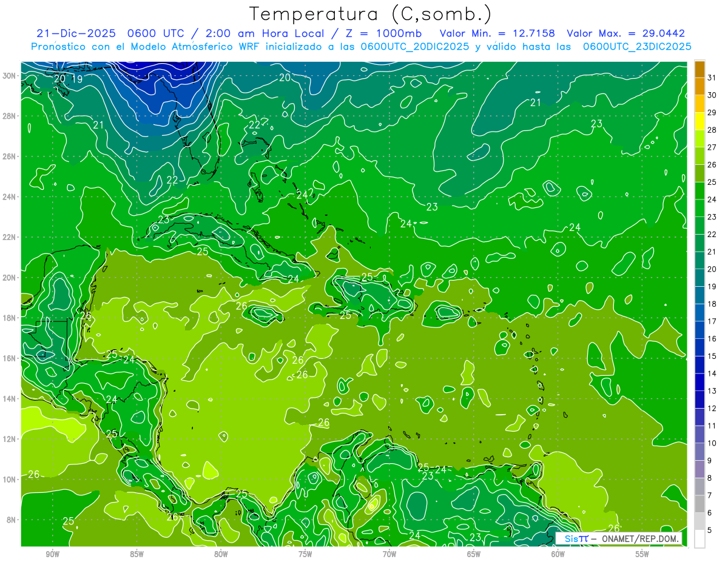Click the orange swatch between 30 and 31
728x562 pixels.
(x=699, y=85)
